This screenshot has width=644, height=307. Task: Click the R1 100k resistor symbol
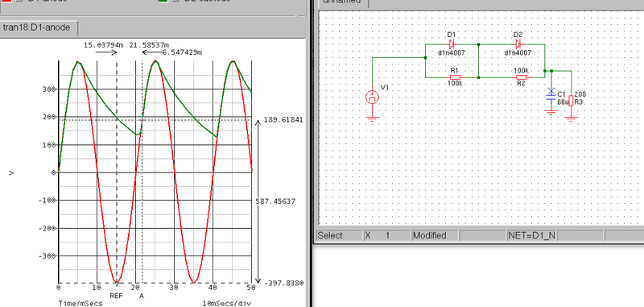click(455, 77)
